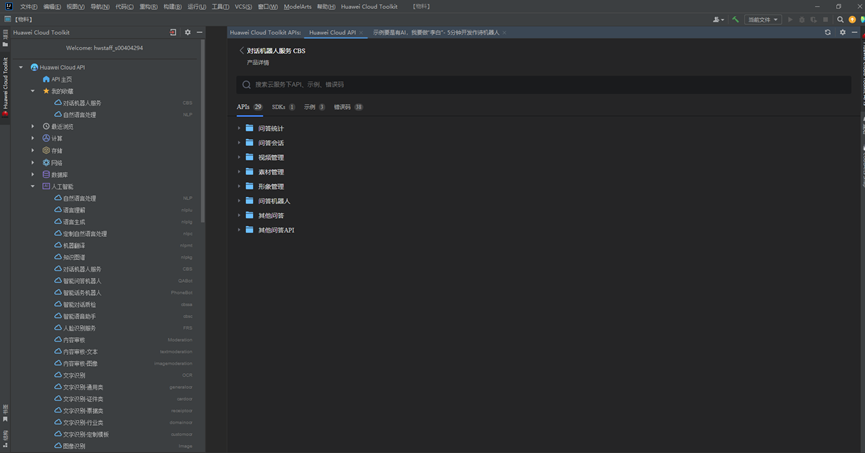Click the cloud icon beside 知识图谱
Image resolution: width=865 pixels, height=453 pixels.
tap(58, 257)
